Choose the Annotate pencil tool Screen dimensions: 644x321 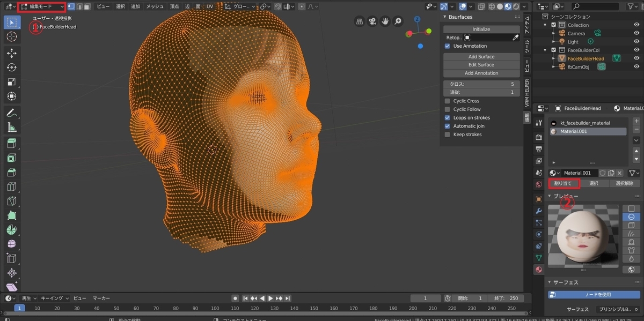11,113
